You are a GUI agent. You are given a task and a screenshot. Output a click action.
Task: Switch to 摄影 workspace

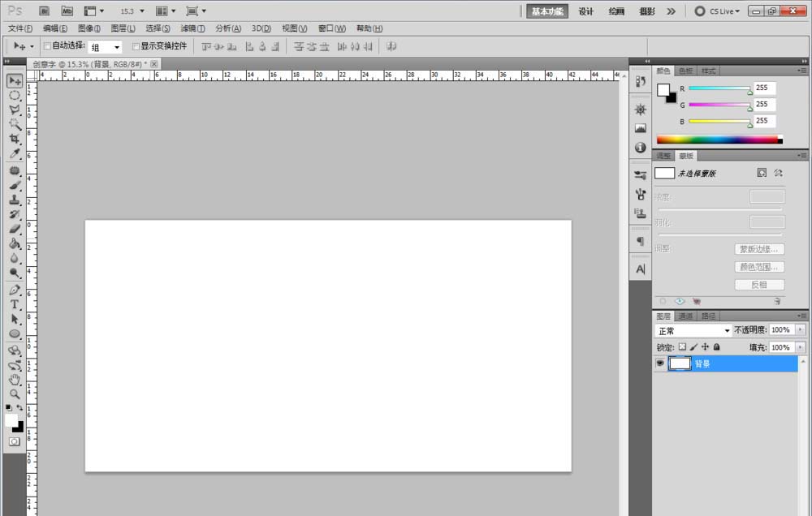[647, 11]
